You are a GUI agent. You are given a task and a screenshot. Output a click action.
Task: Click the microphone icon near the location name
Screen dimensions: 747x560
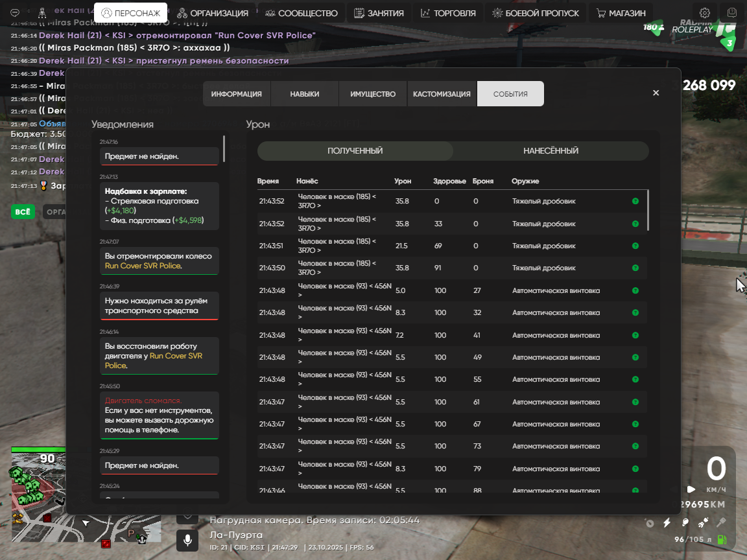(x=187, y=540)
